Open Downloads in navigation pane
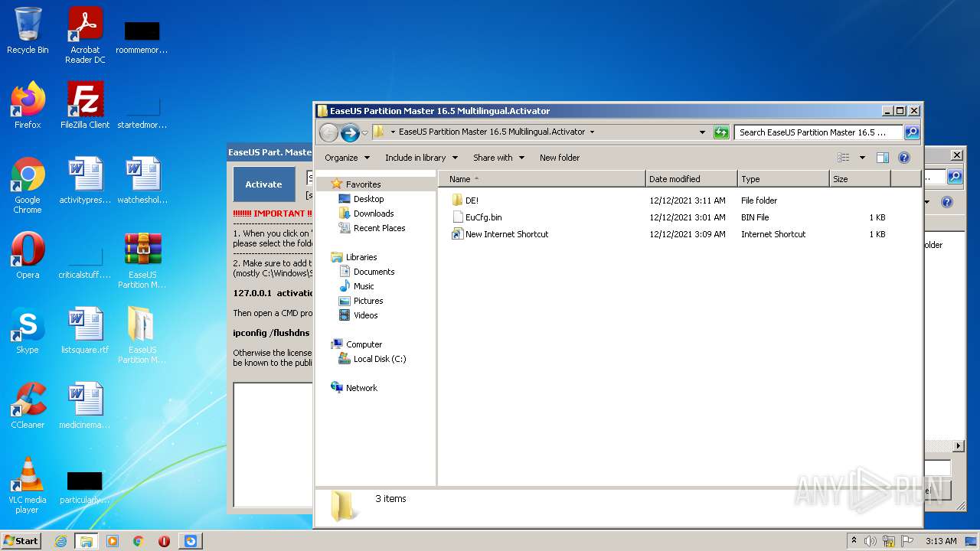 click(x=374, y=214)
